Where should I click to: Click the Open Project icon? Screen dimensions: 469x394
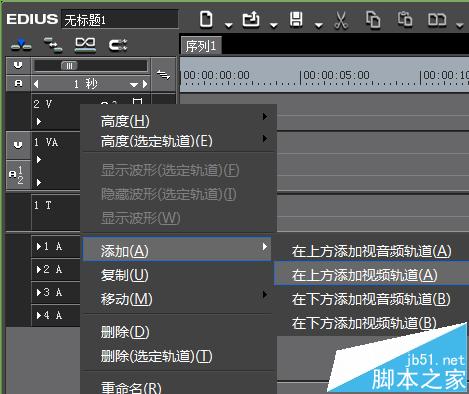[x=251, y=19]
